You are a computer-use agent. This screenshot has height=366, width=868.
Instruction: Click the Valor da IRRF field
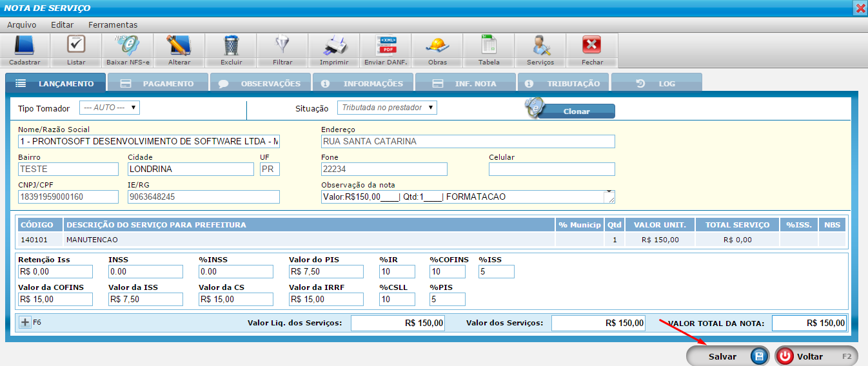(326, 299)
